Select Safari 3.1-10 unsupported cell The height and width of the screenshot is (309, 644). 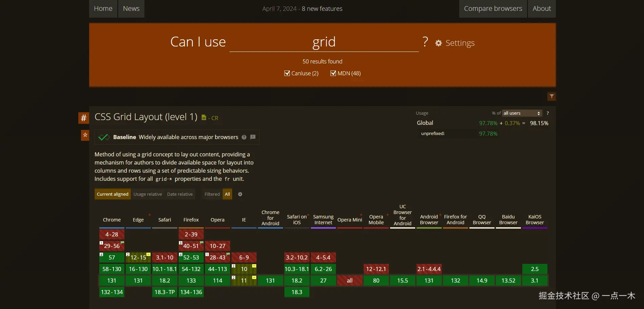pyautogui.click(x=165, y=257)
